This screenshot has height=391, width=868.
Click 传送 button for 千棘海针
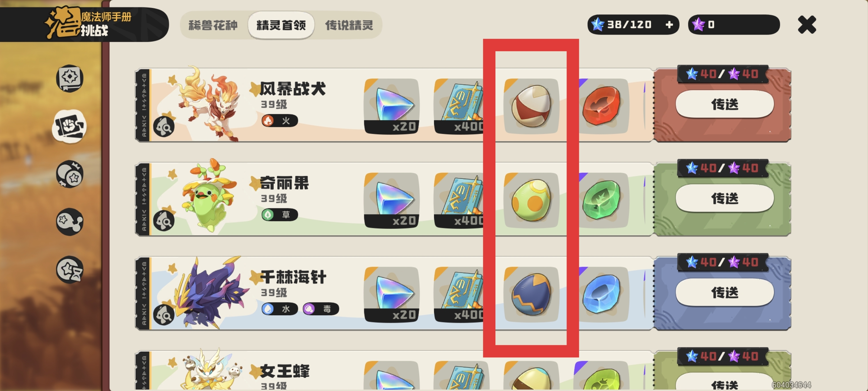tap(725, 293)
